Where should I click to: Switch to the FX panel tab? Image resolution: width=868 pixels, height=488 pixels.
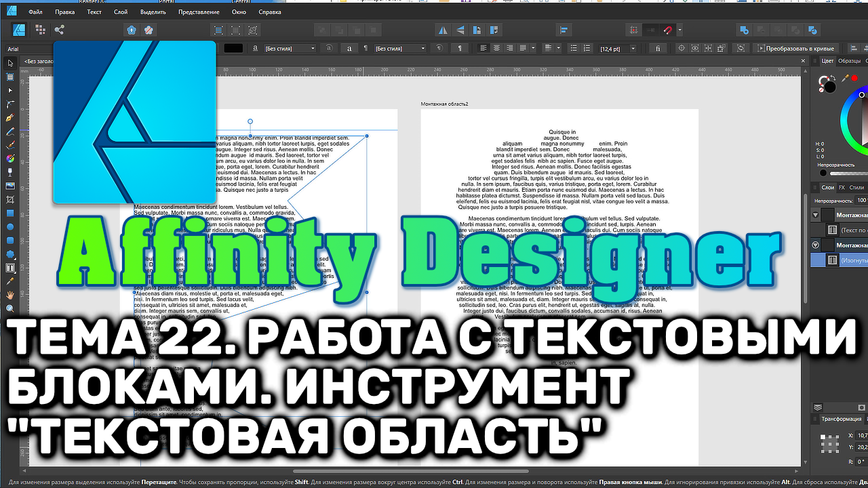(x=842, y=187)
